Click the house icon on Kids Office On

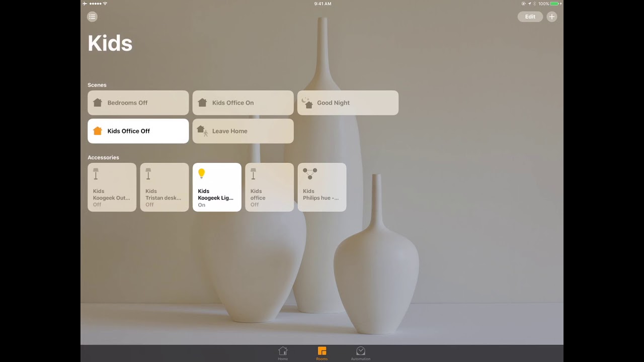pyautogui.click(x=202, y=103)
